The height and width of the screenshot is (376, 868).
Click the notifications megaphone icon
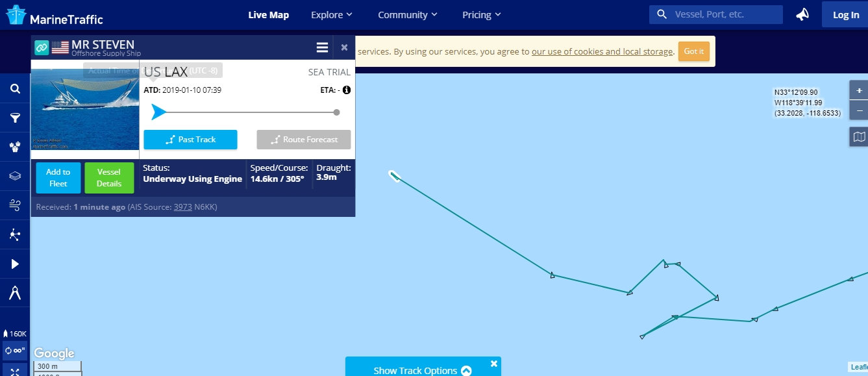(x=802, y=14)
